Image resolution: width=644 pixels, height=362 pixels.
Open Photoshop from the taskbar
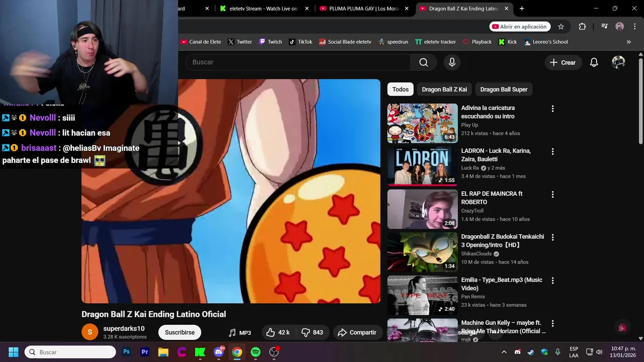click(x=126, y=352)
